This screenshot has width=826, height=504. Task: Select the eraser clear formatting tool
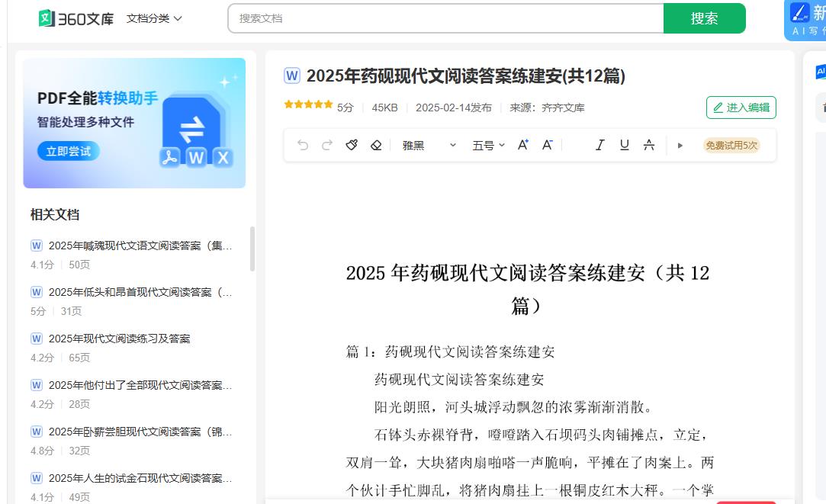tap(375, 145)
